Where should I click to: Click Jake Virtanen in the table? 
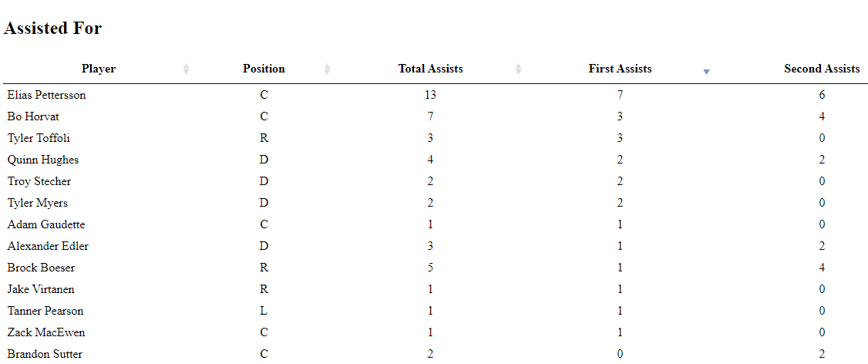coord(41,289)
